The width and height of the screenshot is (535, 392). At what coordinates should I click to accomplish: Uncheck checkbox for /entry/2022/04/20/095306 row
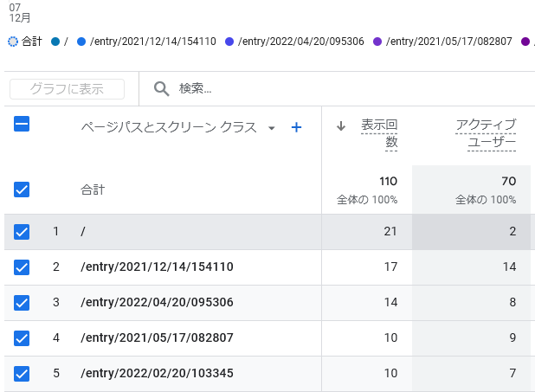click(22, 303)
